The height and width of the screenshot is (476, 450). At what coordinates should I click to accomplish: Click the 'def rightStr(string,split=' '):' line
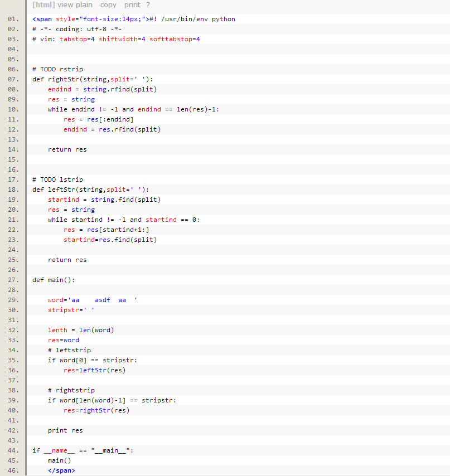click(93, 79)
